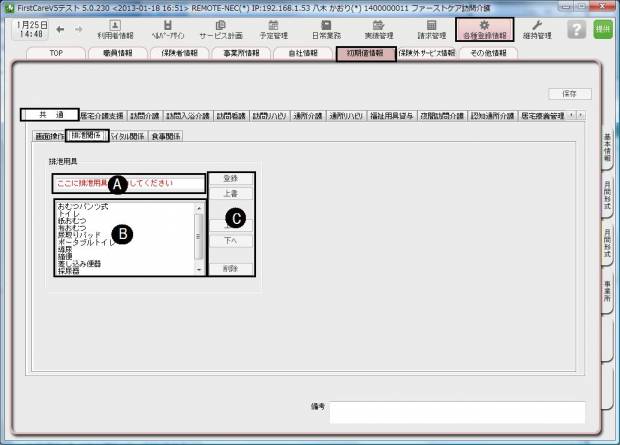Open the サービス計画 toolbar icon
Image resolution: width=620 pixels, height=445 pixels.
tap(219, 29)
